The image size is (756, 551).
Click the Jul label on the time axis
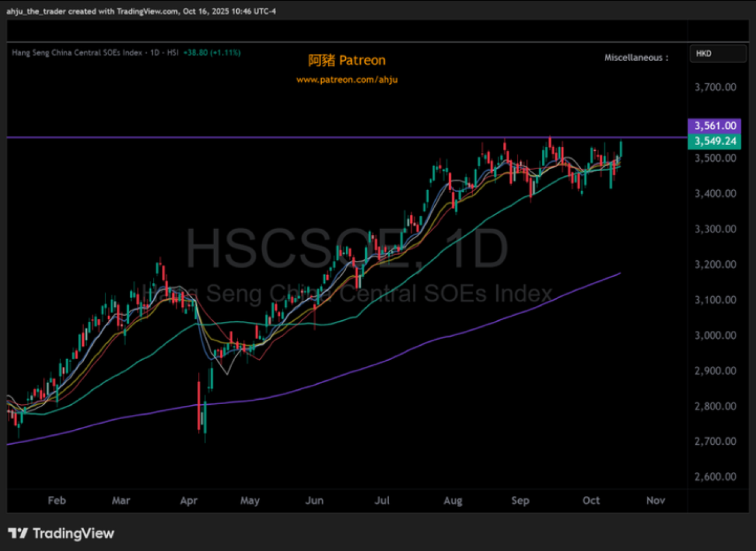click(382, 500)
